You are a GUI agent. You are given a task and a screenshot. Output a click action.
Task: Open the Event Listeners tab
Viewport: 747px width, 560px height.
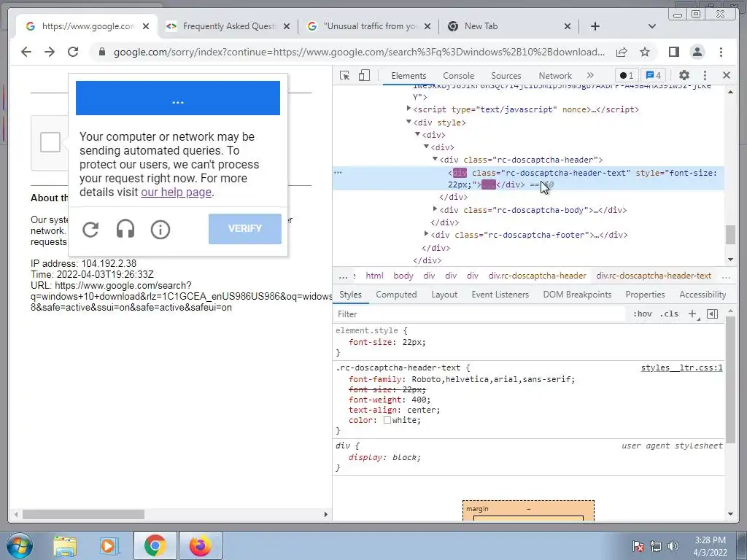500,295
